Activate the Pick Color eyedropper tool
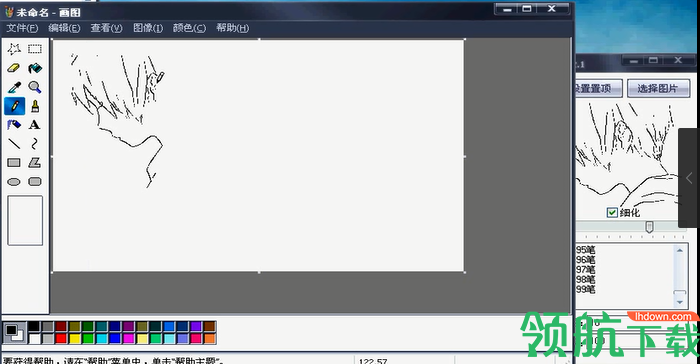This screenshot has width=700, height=364. (14, 87)
